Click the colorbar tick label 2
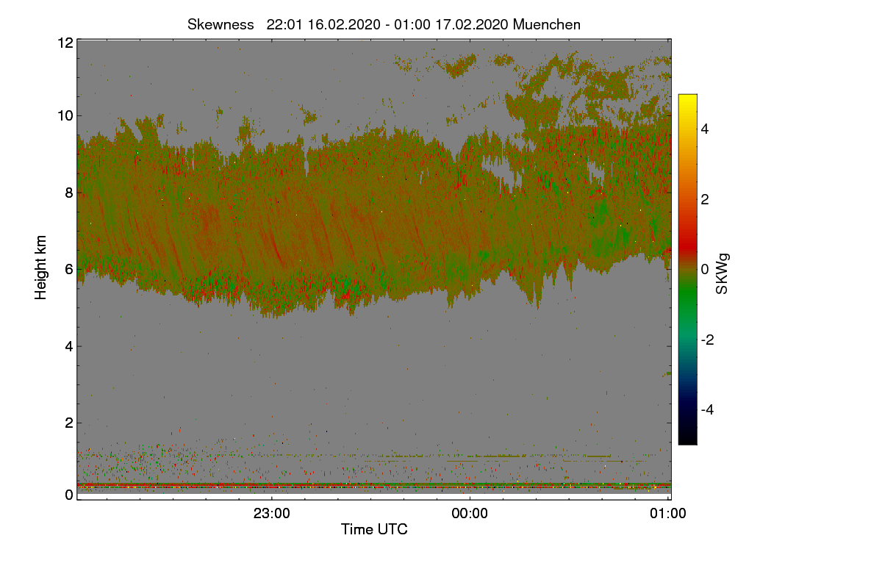Image resolution: width=882 pixels, height=588 pixels. (704, 199)
